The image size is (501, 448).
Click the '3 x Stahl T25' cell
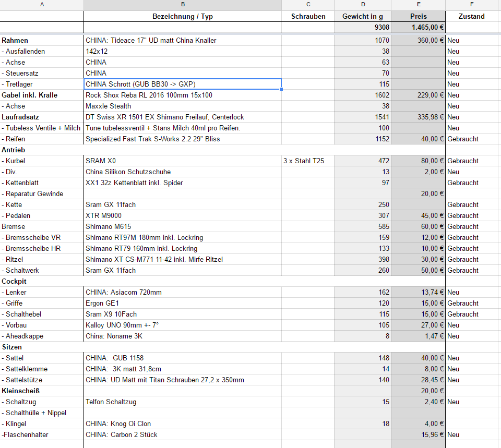tap(308, 161)
